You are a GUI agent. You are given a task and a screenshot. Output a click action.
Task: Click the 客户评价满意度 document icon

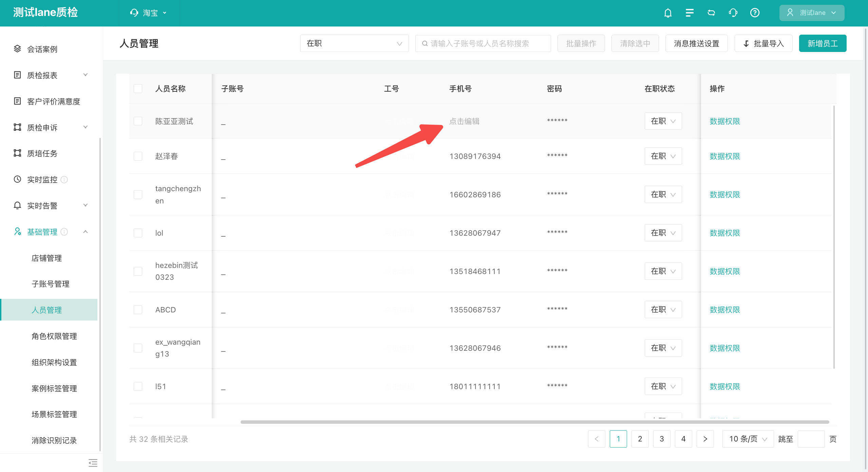pyautogui.click(x=17, y=101)
